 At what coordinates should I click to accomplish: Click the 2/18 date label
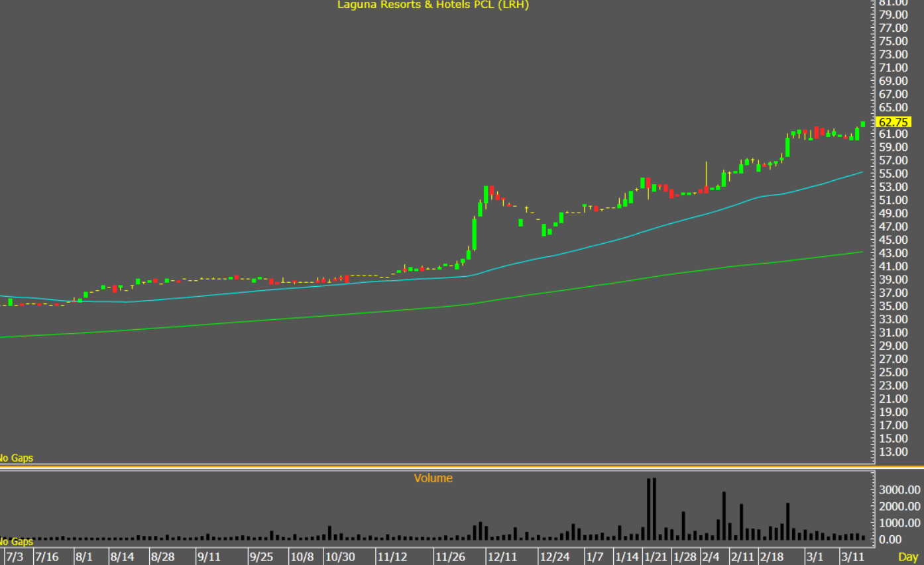point(772,556)
